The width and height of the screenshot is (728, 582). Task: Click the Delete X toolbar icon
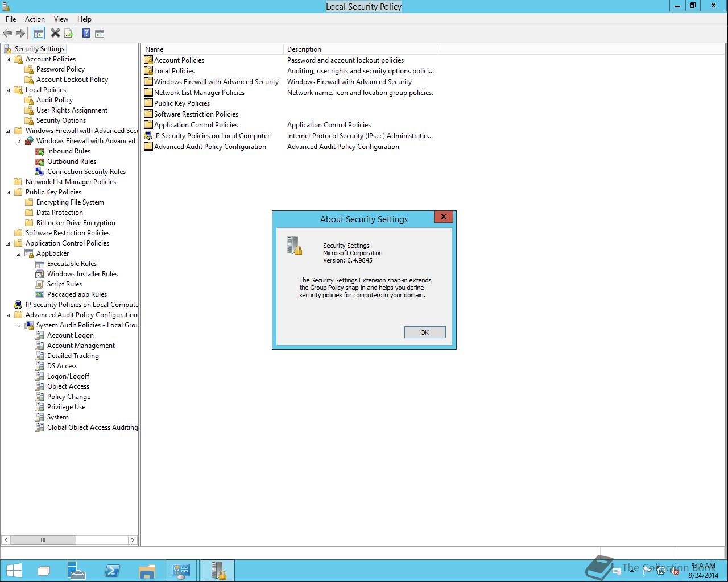(55, 34)
